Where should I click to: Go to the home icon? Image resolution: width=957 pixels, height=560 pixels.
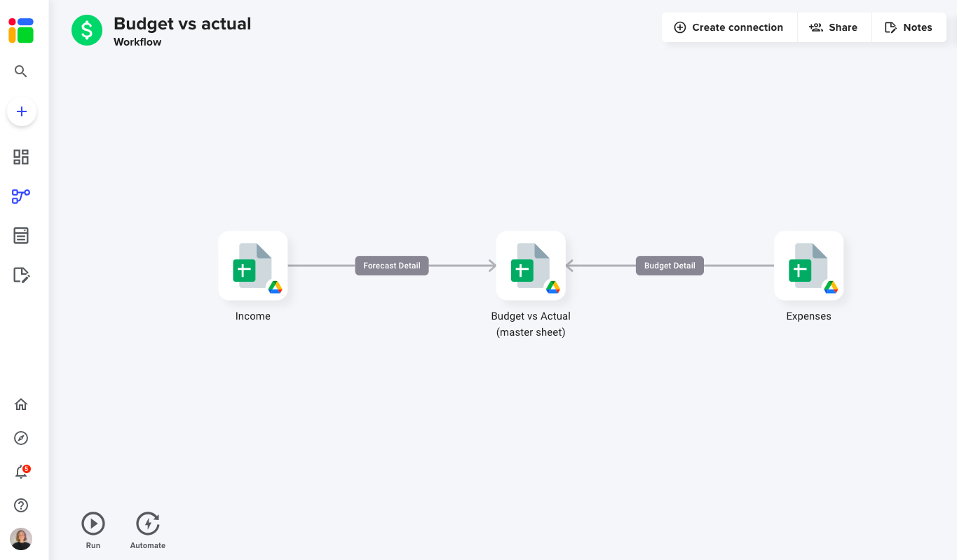pyautogui.click(x=21, y=404)
